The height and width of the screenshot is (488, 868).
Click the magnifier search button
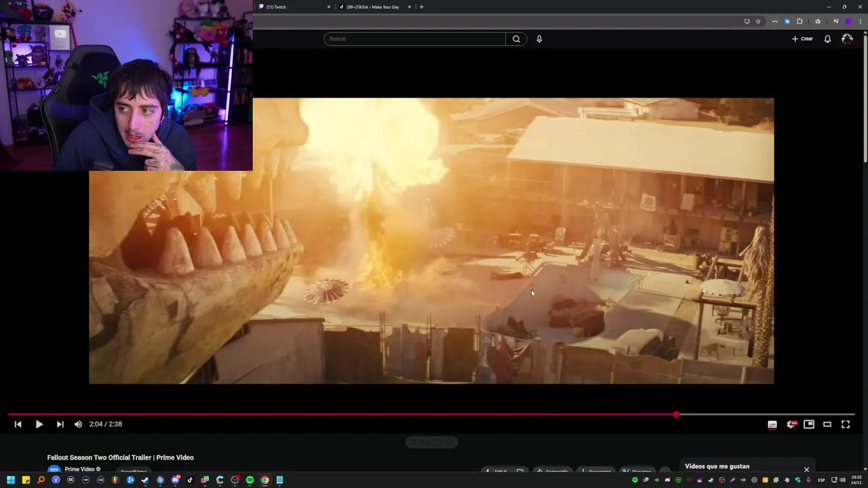(516, 39)
